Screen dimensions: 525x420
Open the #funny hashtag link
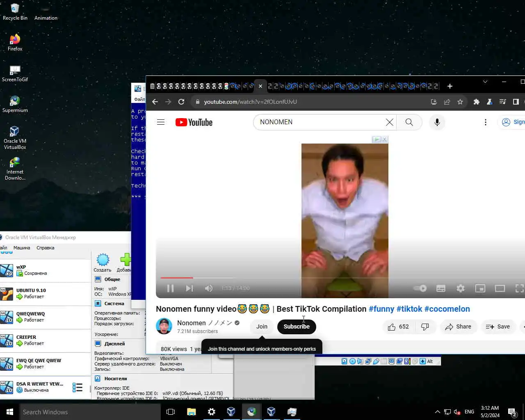381,309
